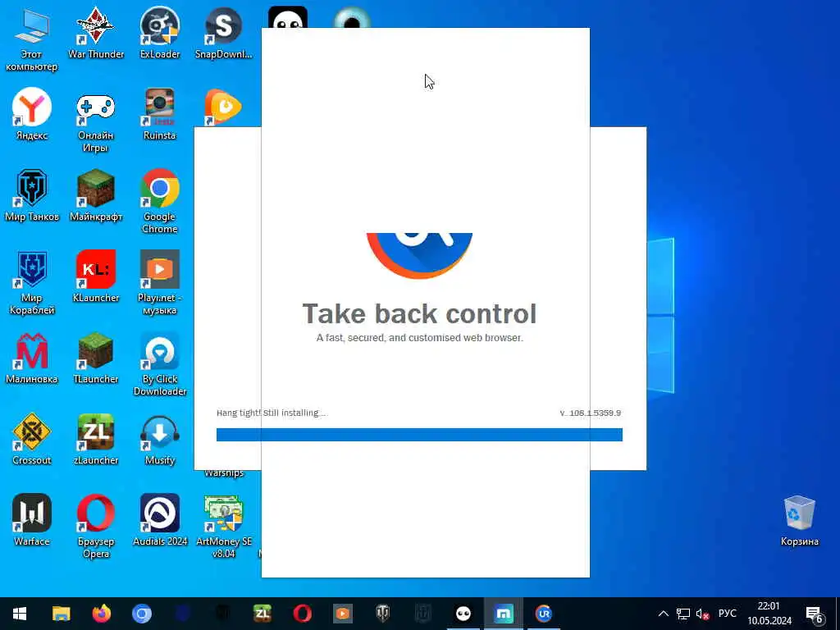Open File Explorer from the taskbar
This screenshot has width=840, height=630.
pos(61,614)
